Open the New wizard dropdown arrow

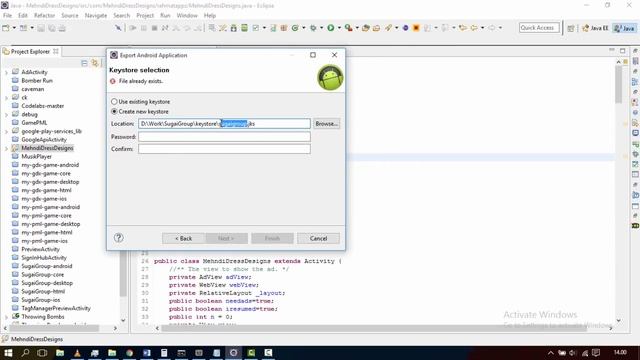(14, 28)
